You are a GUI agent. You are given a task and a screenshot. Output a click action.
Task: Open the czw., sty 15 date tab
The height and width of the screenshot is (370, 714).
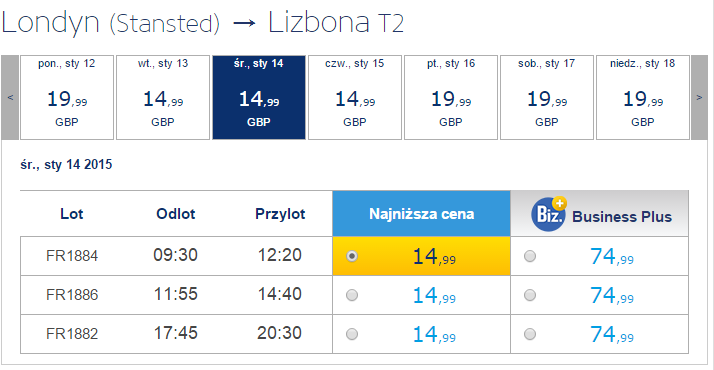(355, 97)
